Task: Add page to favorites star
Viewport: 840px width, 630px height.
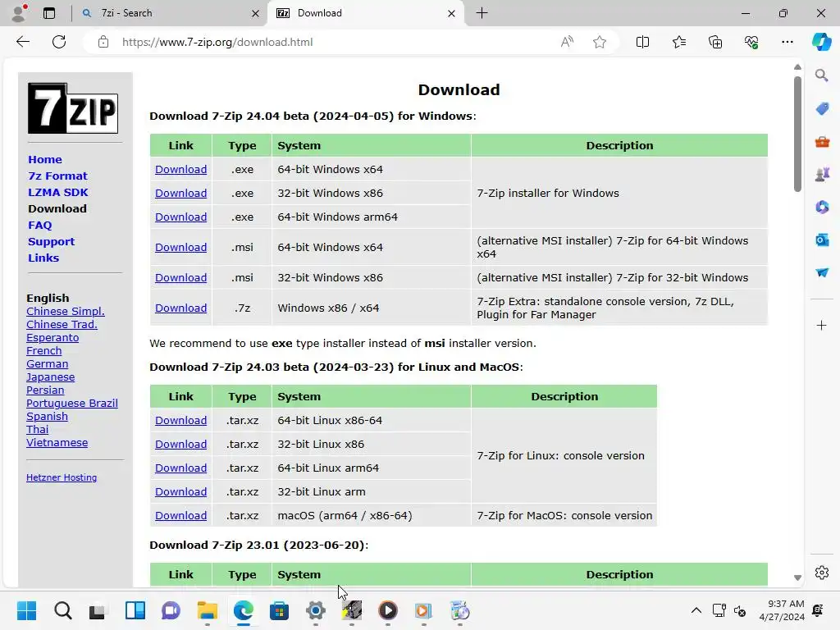Action: click(600, 42)
